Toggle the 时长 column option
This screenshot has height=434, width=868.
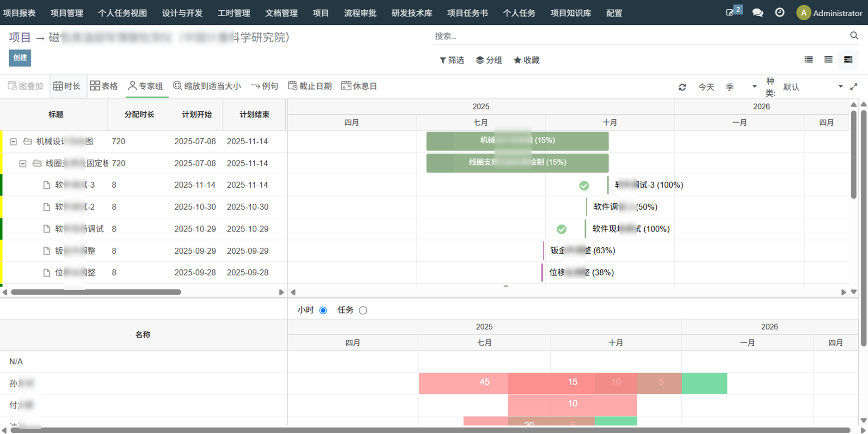point(67,86)
